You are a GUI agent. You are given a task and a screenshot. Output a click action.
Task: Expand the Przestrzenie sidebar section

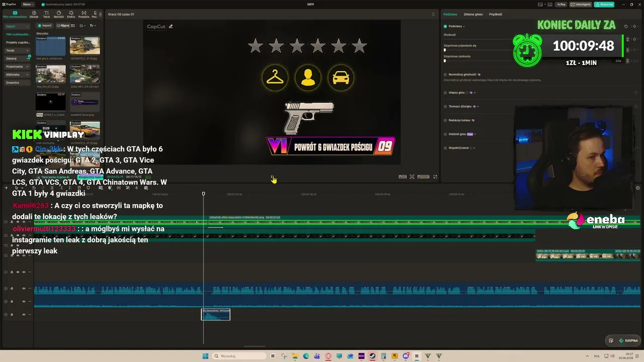pyautogui.click(x=17, y=66)
